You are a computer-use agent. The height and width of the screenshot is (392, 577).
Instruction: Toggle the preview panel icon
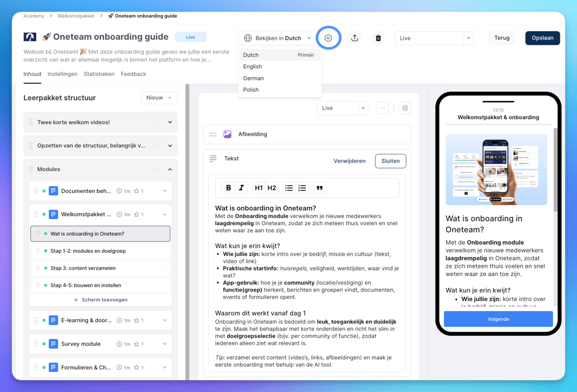pos(405,108)
